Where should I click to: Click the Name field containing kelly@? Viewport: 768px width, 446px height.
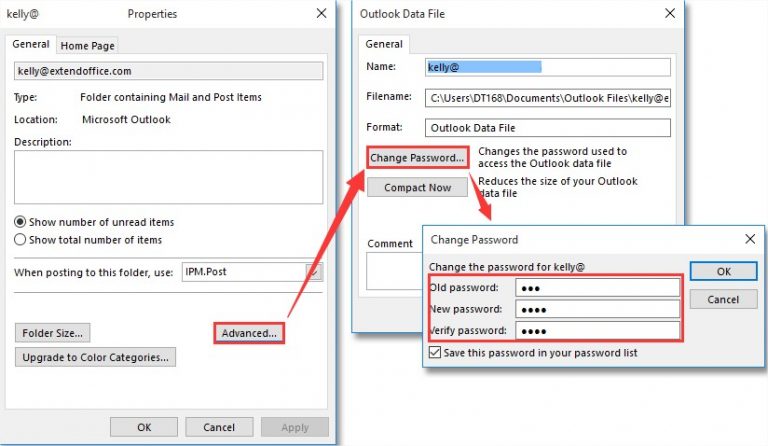point(548,67)
